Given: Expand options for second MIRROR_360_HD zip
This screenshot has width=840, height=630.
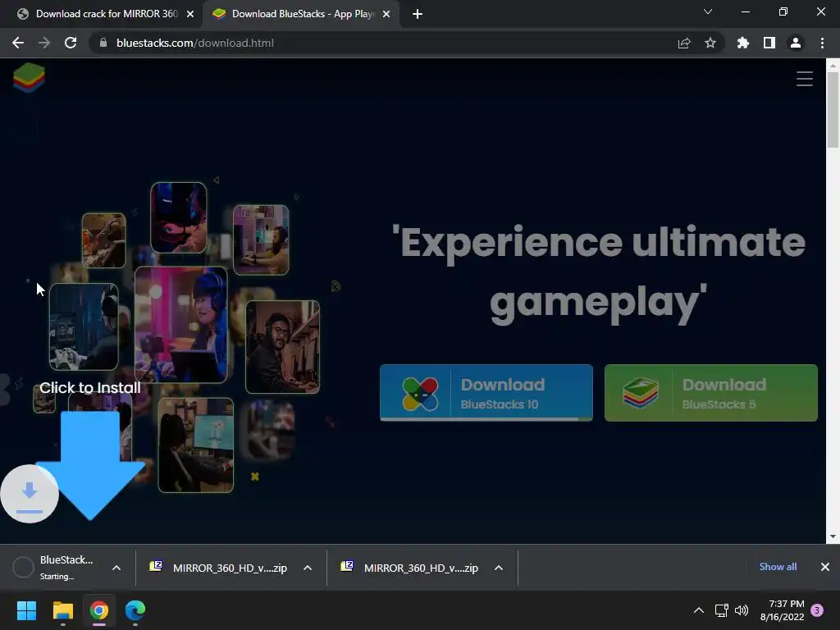Looking at the screenshot, I should pyautogui.click(x=499, y=568).
